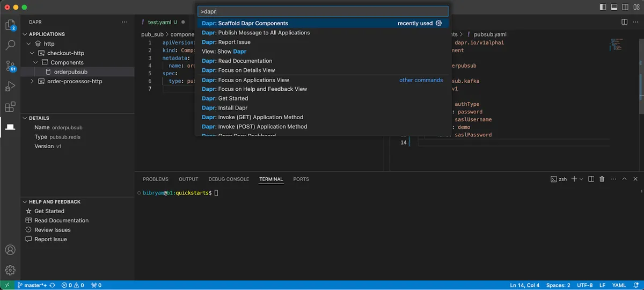Image resolution: width=644 pixels, height=290 pixels.
Task: Toggle the primary side bar visibility
Action: click(603, 7)
